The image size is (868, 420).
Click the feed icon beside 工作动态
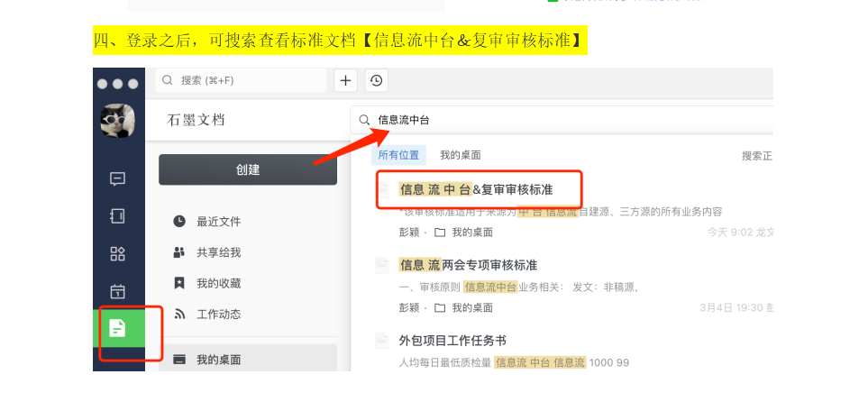tap(179, 315)
